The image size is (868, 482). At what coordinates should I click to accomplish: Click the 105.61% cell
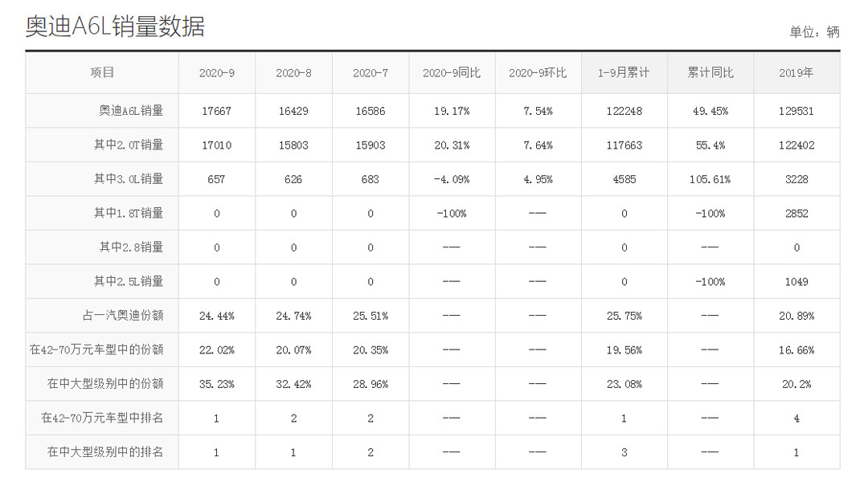pos(710,180)
